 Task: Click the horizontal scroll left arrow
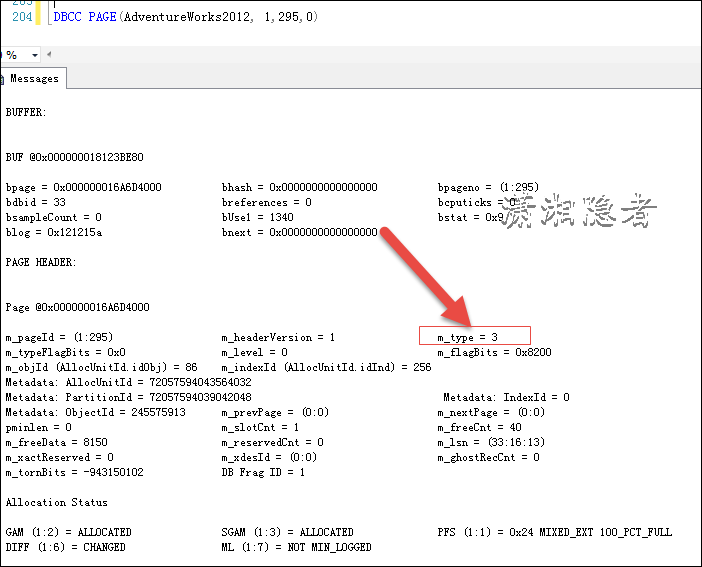coord(49,55)
